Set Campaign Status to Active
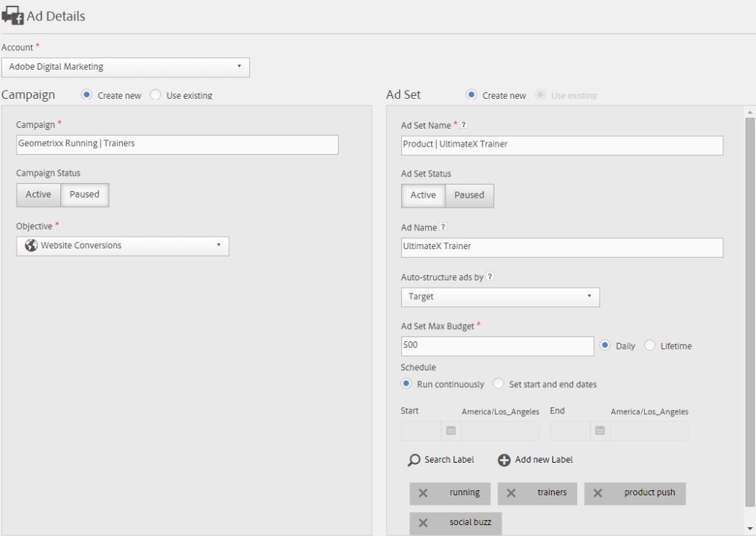This screenshot has height=536, width=756. pyautogui.click(x=39, y=195)
